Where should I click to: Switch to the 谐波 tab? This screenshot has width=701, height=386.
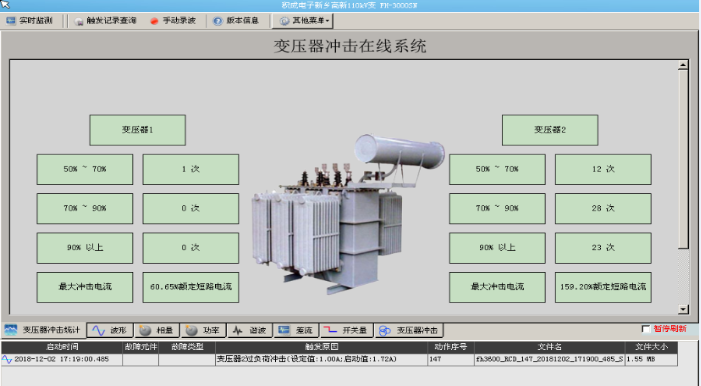click(250, 331)
